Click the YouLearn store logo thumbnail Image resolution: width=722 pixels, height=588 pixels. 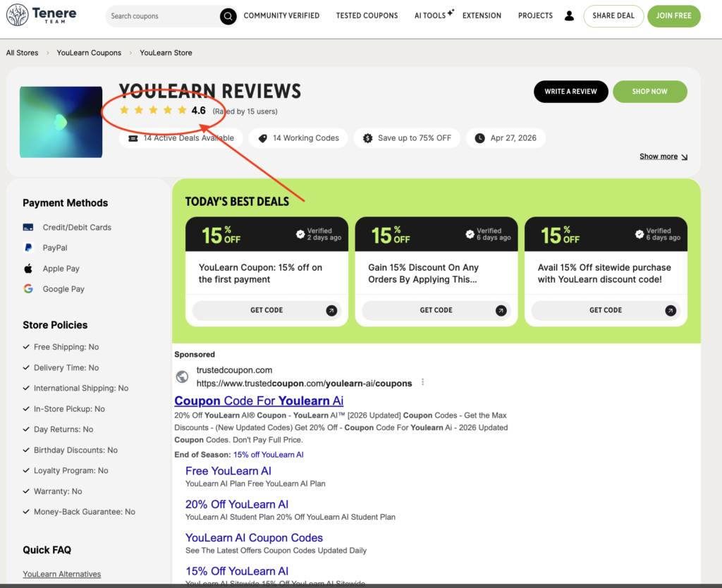point(61,122)
